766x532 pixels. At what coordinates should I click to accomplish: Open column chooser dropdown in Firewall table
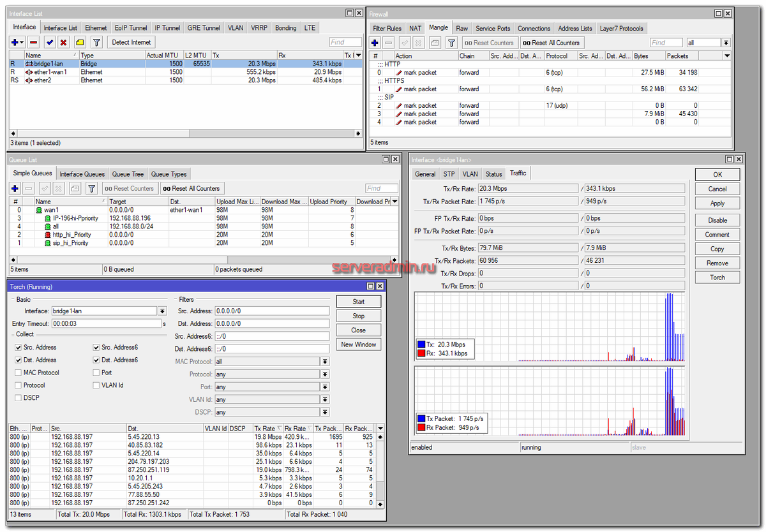(x=728, y=56)
